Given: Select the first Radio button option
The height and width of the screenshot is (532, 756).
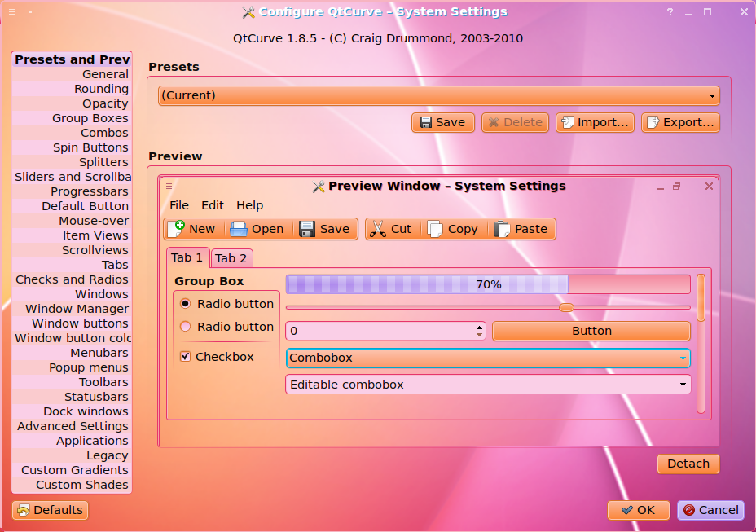Looking at the screenshot, I should pyautogui.click(x=185, y=303).
